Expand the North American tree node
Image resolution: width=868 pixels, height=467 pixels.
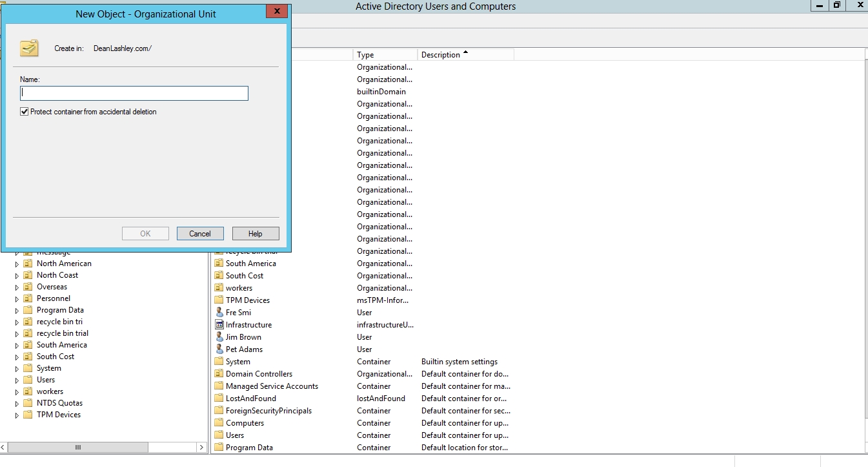click(x=17, y=264)
